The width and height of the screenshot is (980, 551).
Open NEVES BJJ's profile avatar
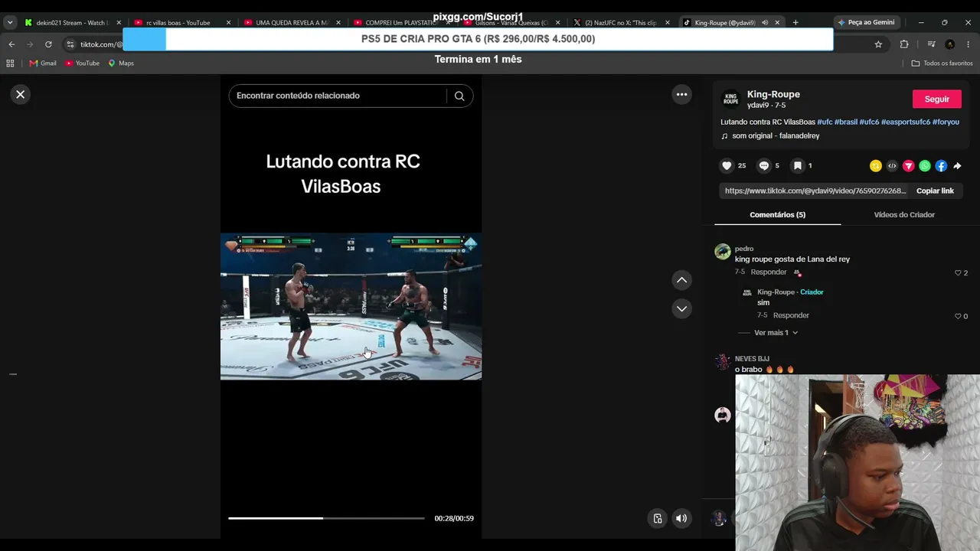(722, 362)
